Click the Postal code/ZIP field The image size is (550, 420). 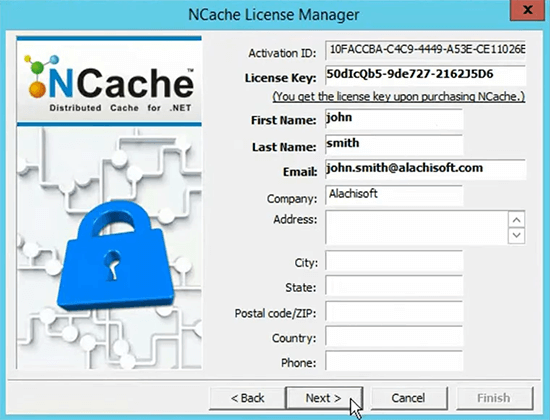click(394, 311)
